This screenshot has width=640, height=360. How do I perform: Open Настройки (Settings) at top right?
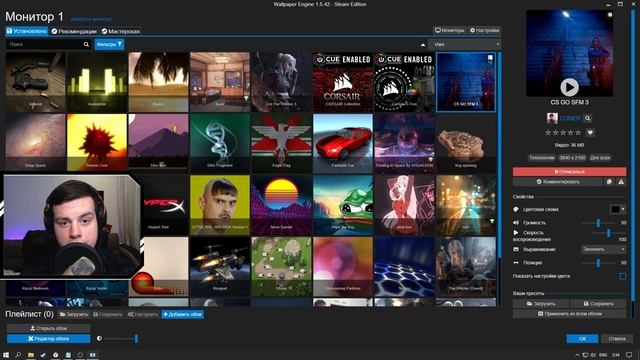pos(484,30)
